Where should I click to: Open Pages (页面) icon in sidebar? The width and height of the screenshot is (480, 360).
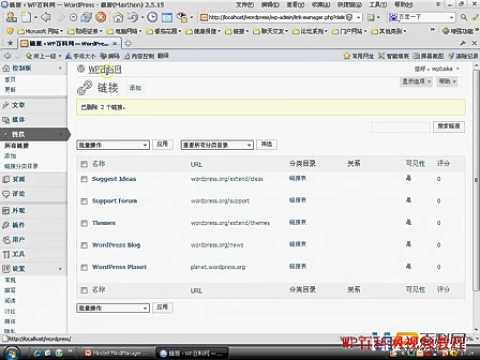click(6, 179)
